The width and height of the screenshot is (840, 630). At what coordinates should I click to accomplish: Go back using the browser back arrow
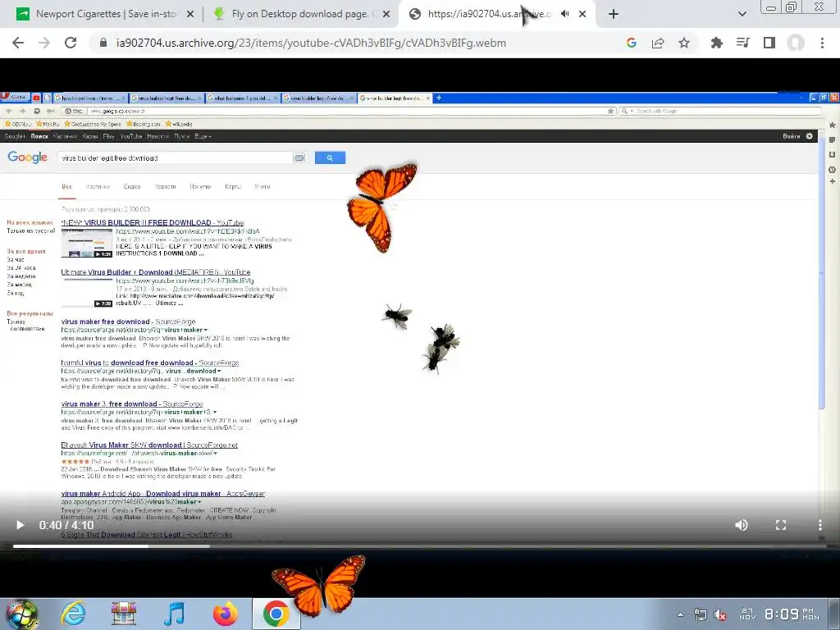coord(18,43)
